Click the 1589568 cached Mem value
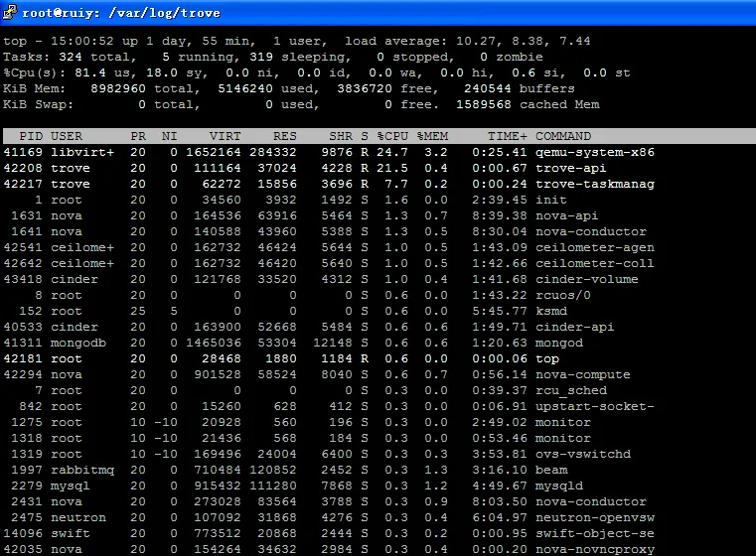 [484, 104]
